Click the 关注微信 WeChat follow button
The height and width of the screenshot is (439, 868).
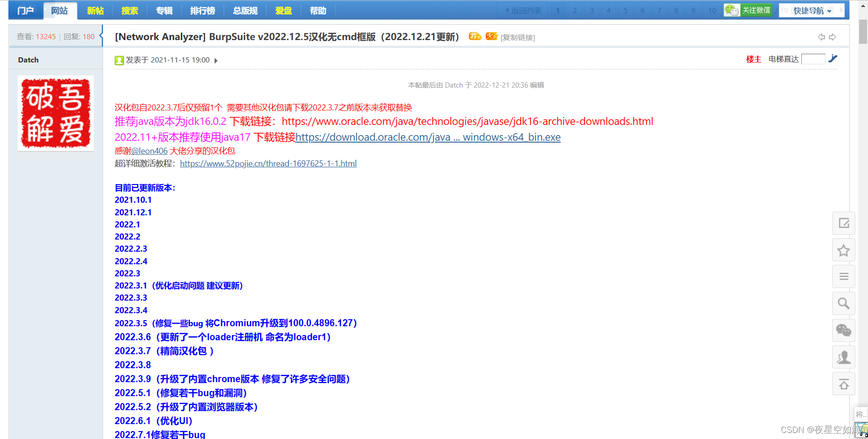point(748,10)
